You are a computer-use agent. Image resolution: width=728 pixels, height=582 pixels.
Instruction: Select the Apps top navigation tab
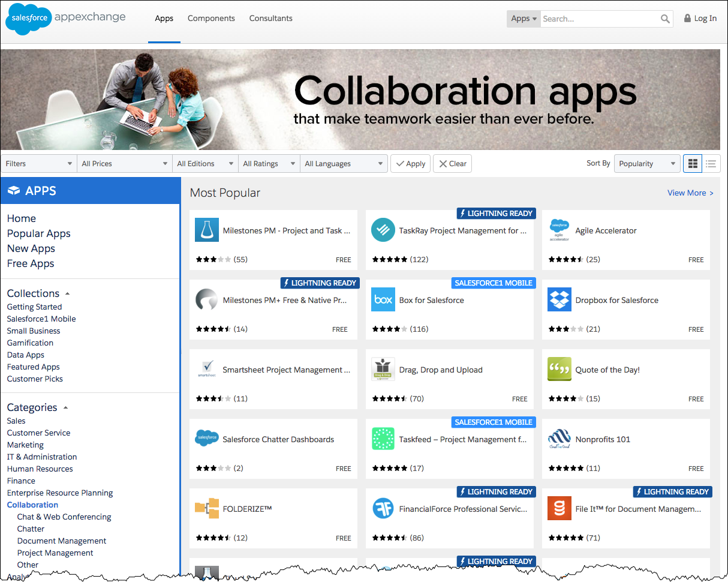[164, 19]
